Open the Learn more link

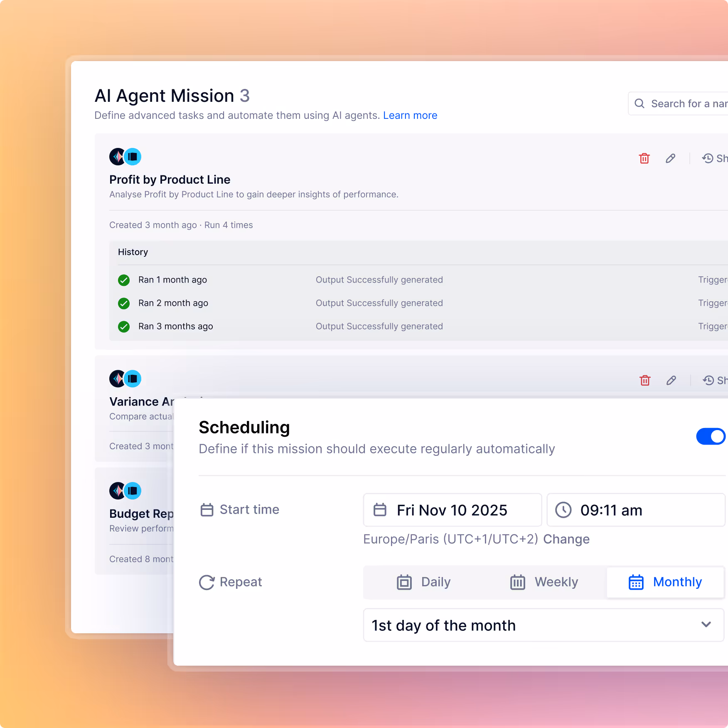pyautogui.click(x=410, y=115)
